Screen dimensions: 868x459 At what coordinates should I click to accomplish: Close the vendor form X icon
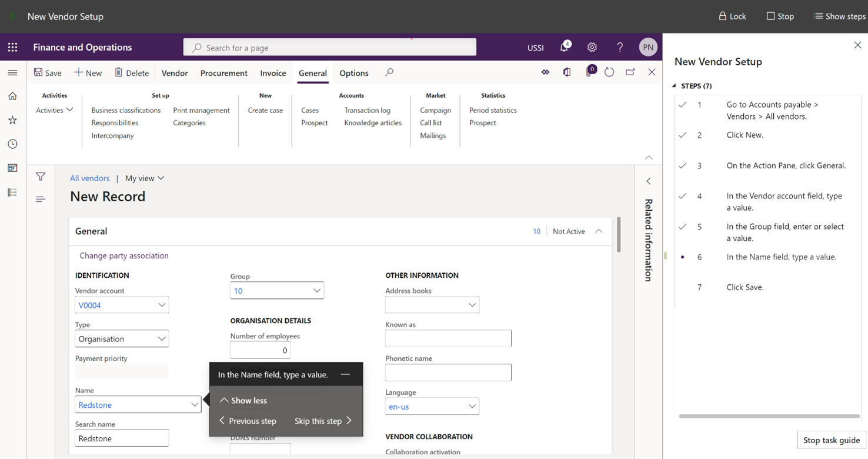652,72
